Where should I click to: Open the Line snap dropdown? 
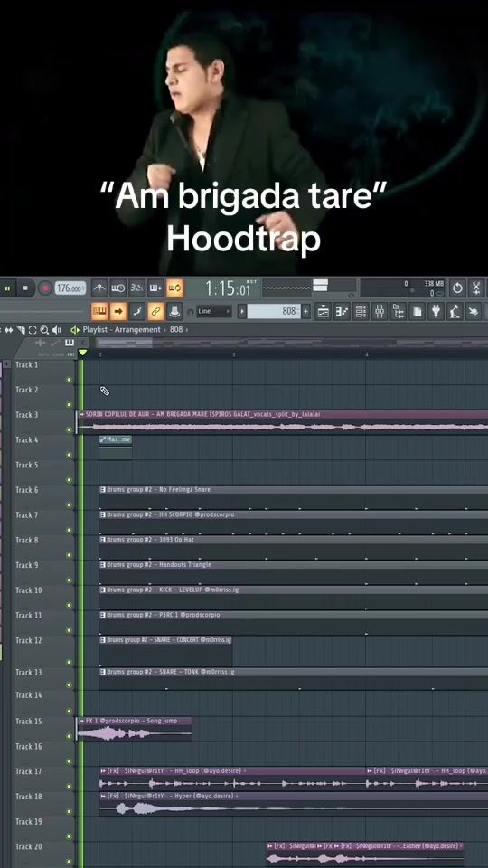coord(214,312)
